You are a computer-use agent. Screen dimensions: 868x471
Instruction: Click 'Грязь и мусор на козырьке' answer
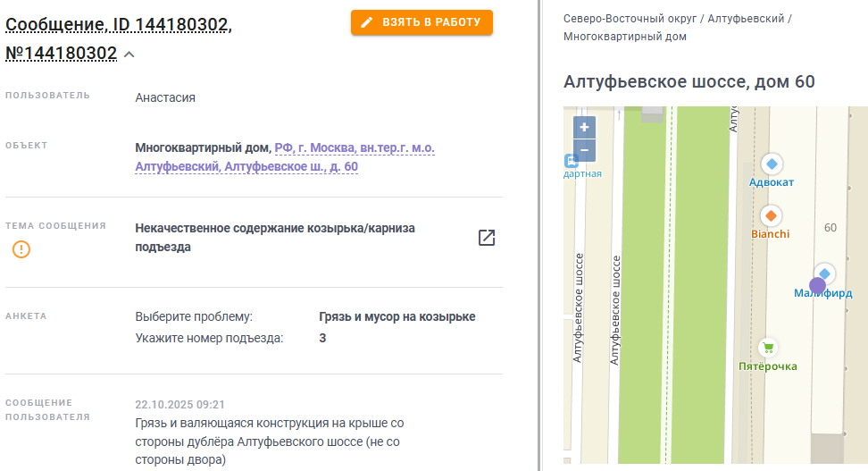(x=396, y=316)
